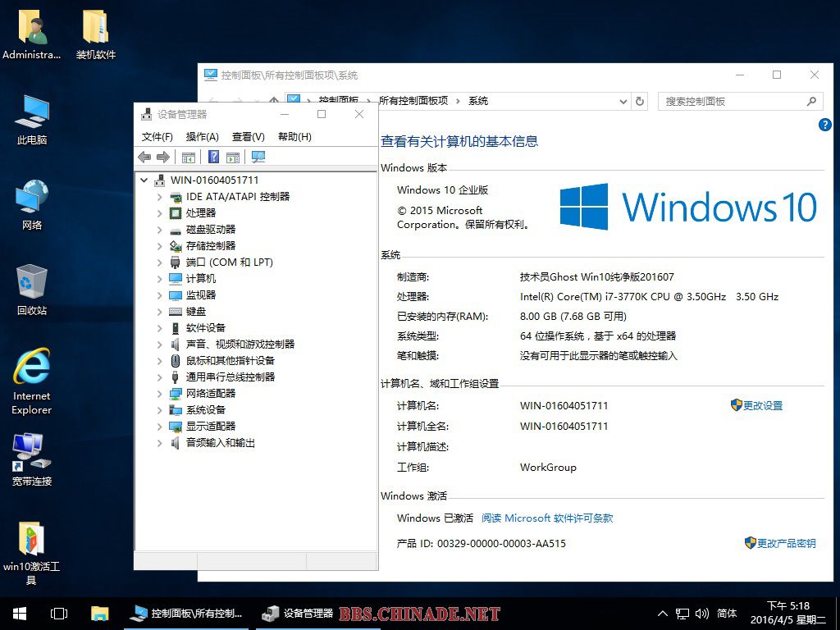Click the back arrow in Device Manager toolbar
840x630 pixels.
(144, 157)
